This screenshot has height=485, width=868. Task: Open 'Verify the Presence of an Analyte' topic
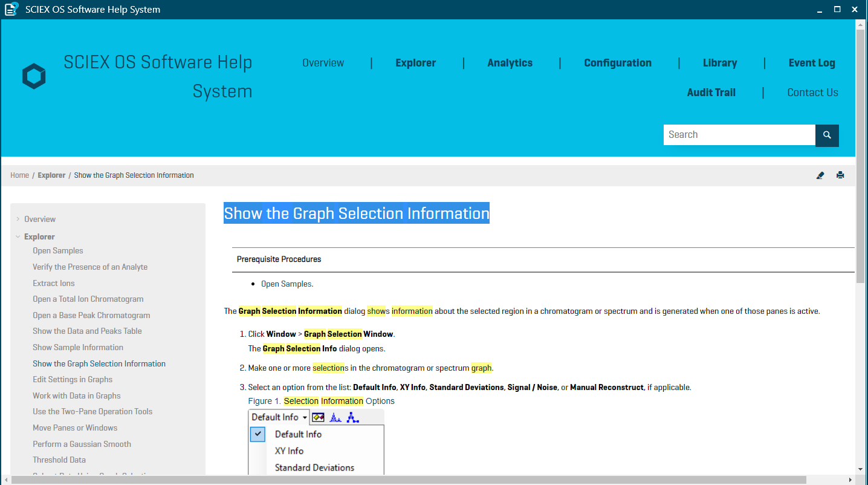tap(90, 267)
